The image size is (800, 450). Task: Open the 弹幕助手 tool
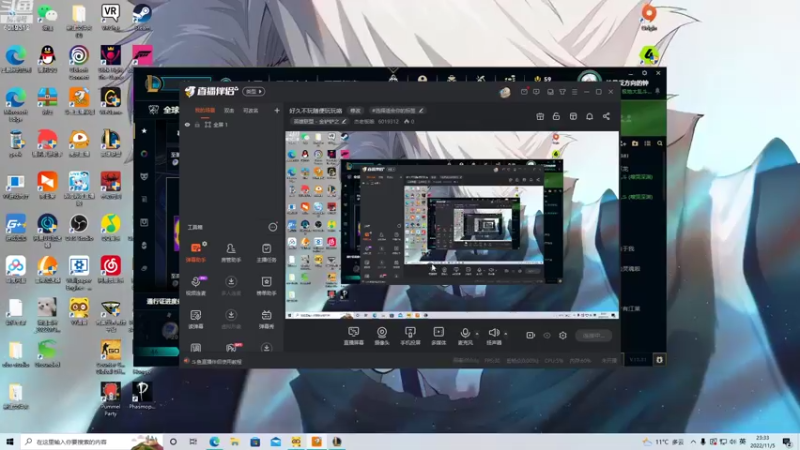195,252
